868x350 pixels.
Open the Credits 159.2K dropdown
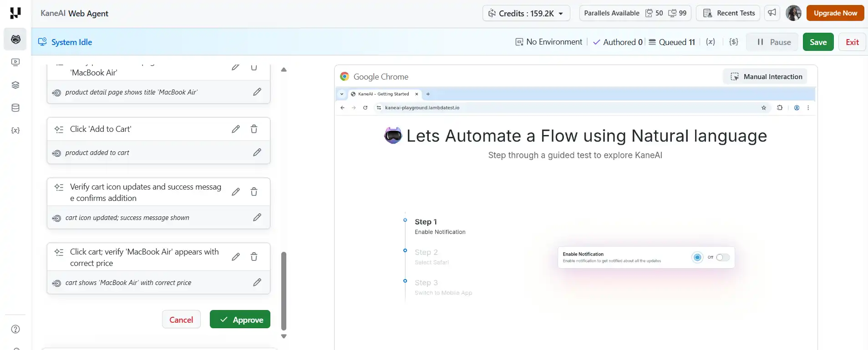pos(527,13)
